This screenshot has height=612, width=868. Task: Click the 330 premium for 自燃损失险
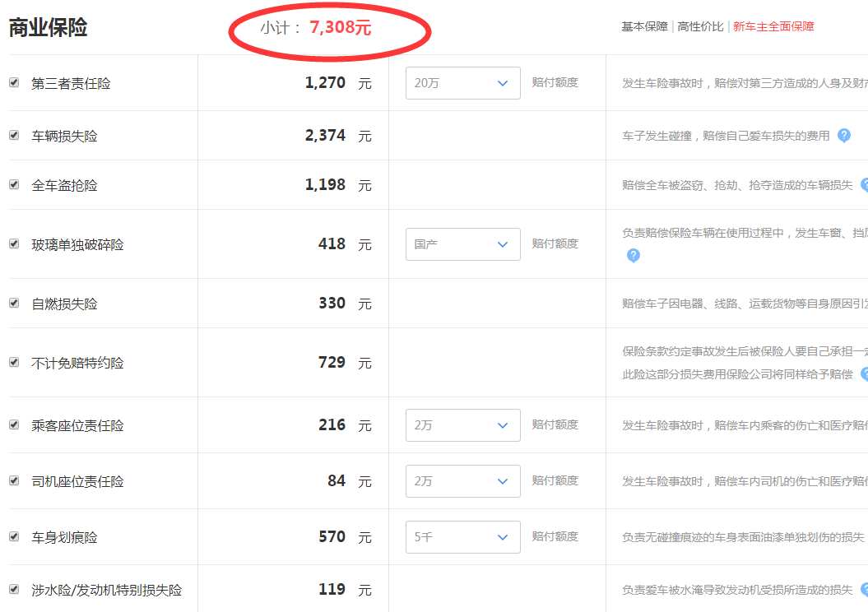click(x=332, y=303)
